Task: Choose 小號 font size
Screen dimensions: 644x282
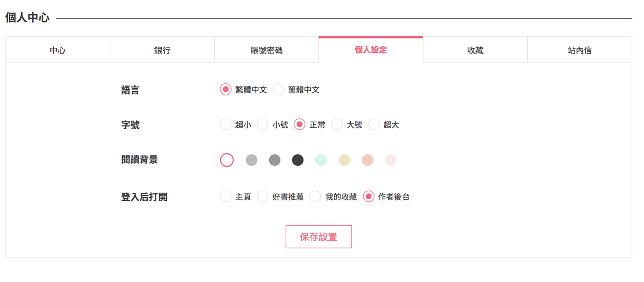Action: pos(263,125)
